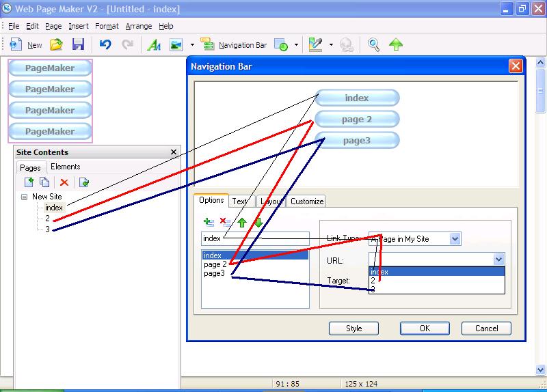Delete page with red X in Site Contents
The width and height of the screenshot is (547, 392).
[x=64, y=182]
